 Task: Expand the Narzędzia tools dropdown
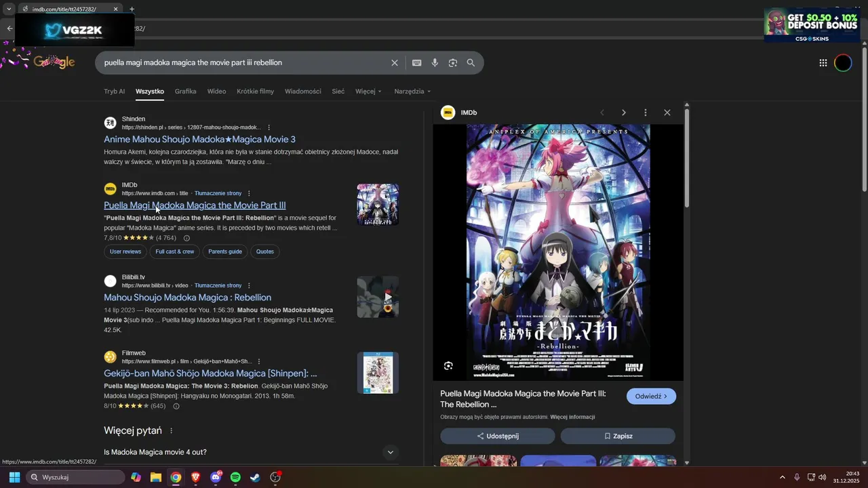[412, 91]
